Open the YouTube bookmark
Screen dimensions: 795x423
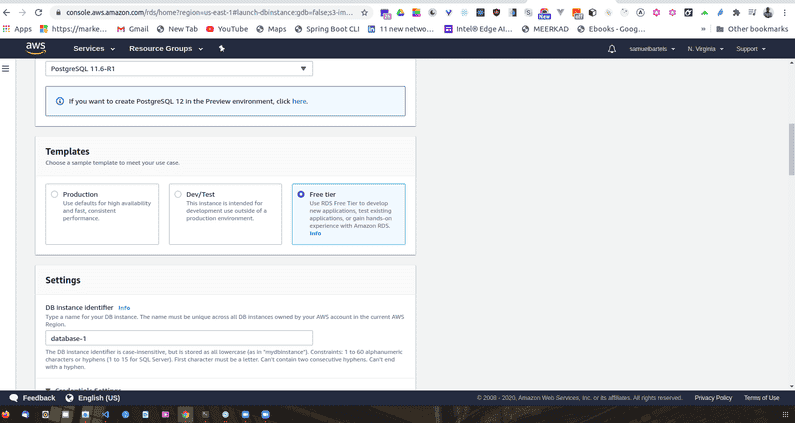click(227, 29)
